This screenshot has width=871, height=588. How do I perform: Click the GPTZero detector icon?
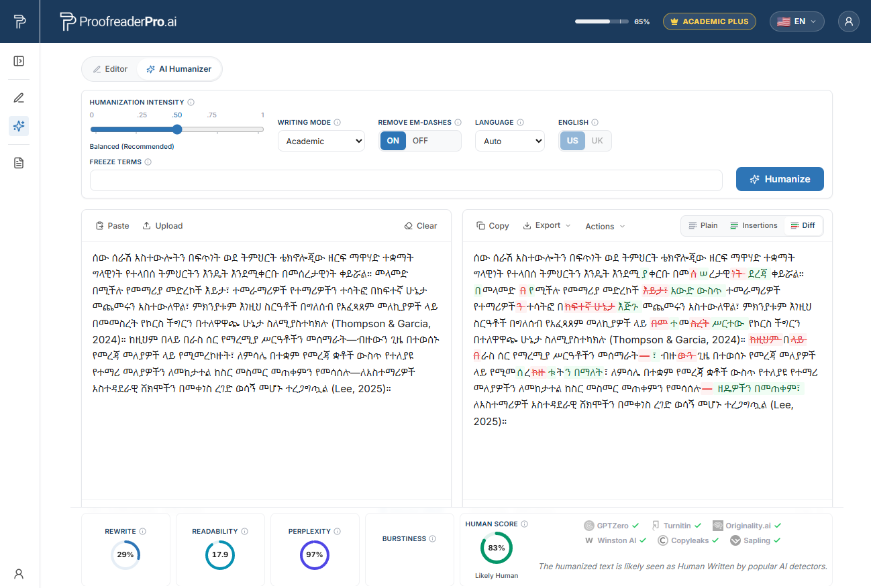(x=589, y=526)
